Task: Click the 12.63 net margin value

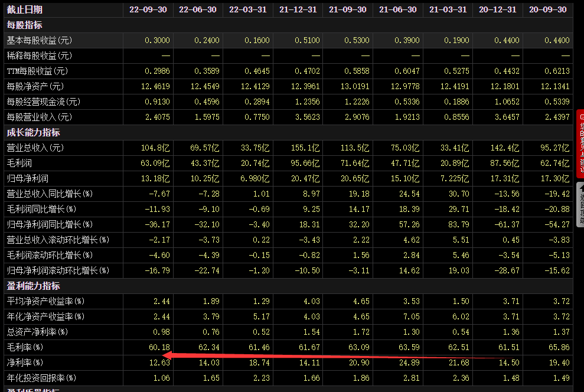Action: pos(159,362)
